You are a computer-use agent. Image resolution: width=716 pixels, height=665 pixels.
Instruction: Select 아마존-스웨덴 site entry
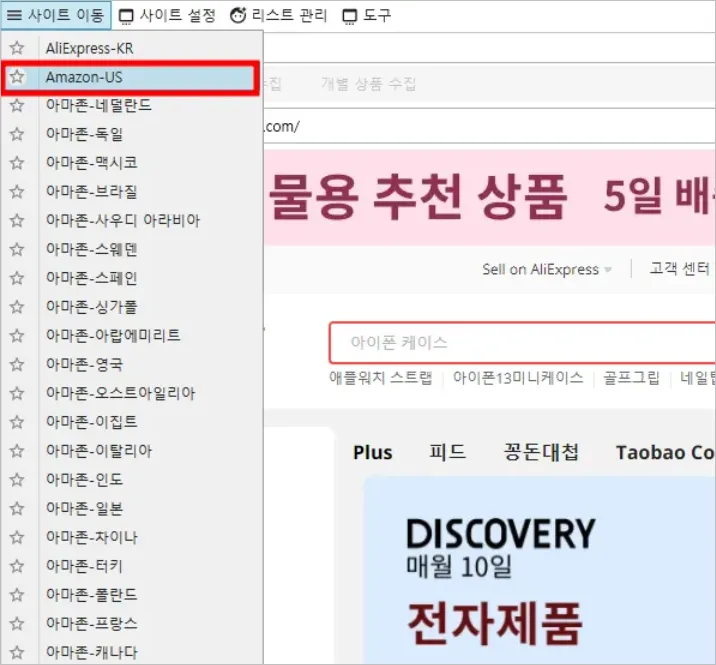[132, 249]
